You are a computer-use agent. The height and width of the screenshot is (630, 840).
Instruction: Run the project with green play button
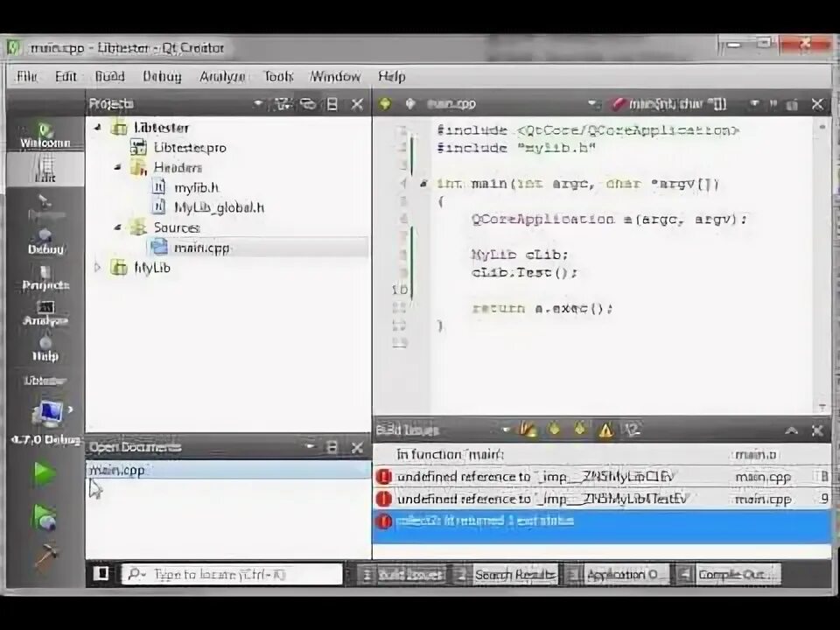(x=44, y=473)
